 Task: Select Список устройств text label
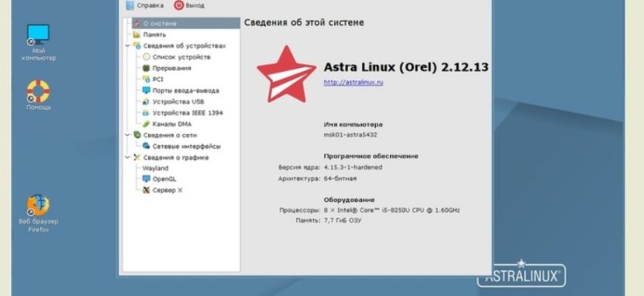click(181, 57)
